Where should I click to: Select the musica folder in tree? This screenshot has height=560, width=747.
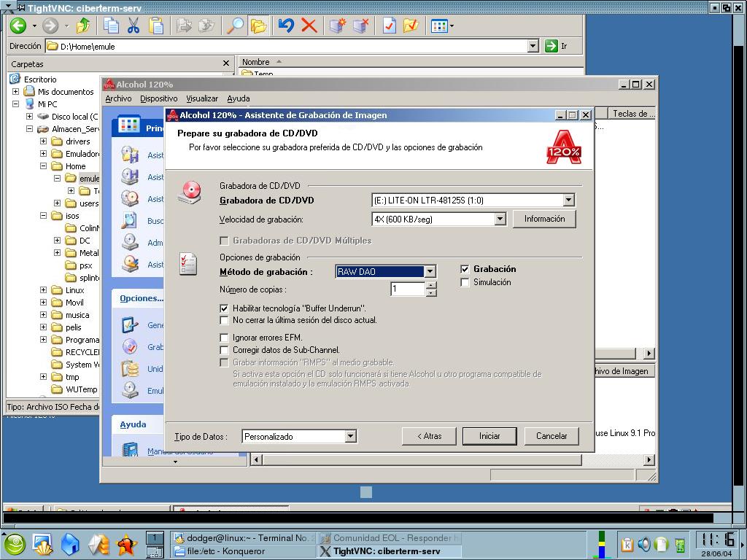pyautogui.click(x=77, y=315)
